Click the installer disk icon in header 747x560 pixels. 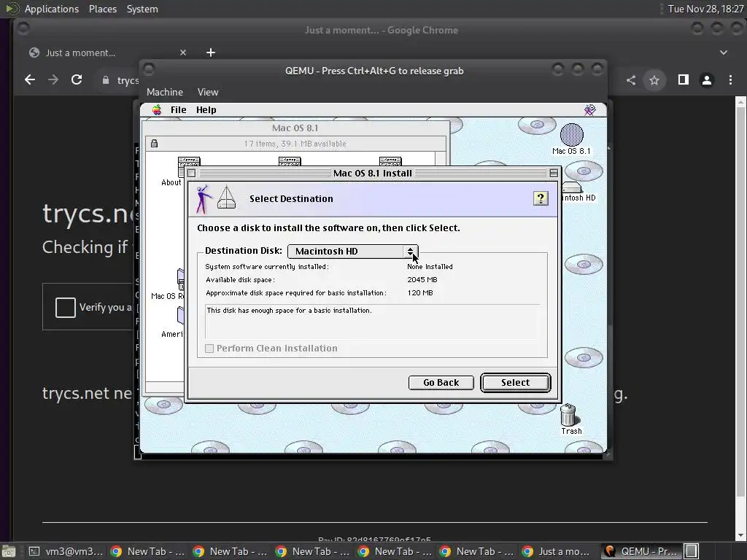(226, 197)
